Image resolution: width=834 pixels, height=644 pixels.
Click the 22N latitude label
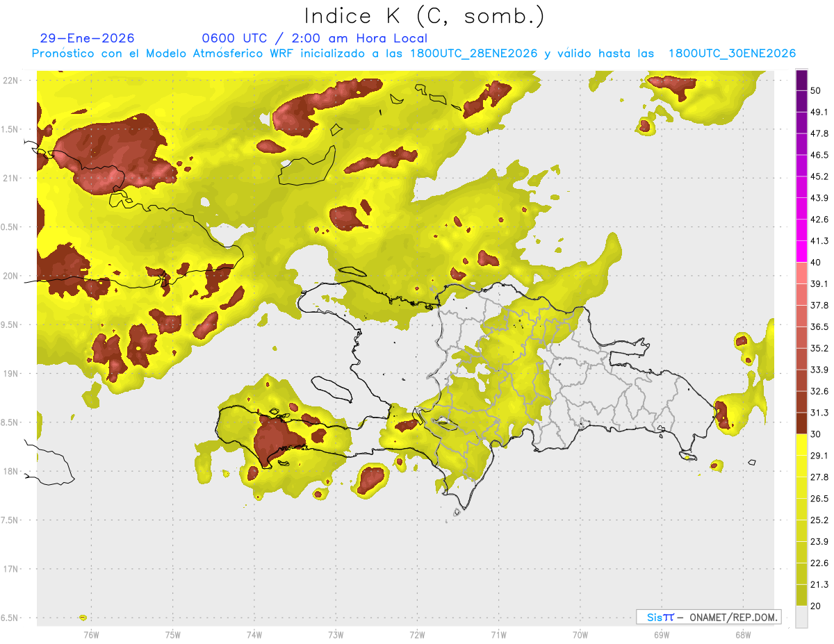point(11,80)
